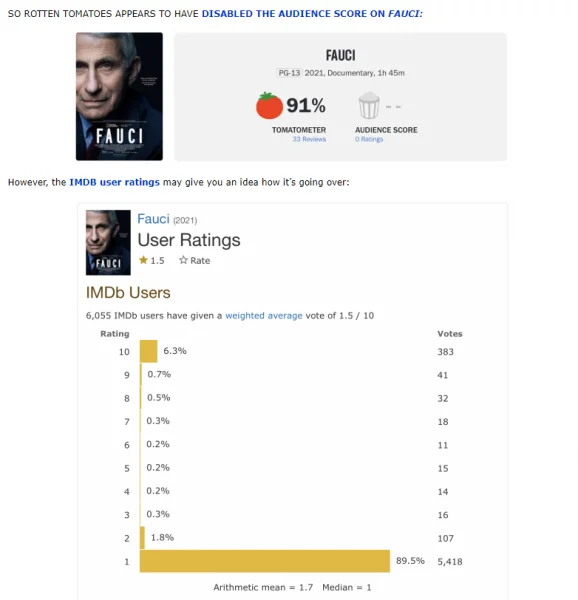This screenshot has width=578, height=600.
Task: Click the 1.8% bar for rating 2
Action: [x=142, y=538]
